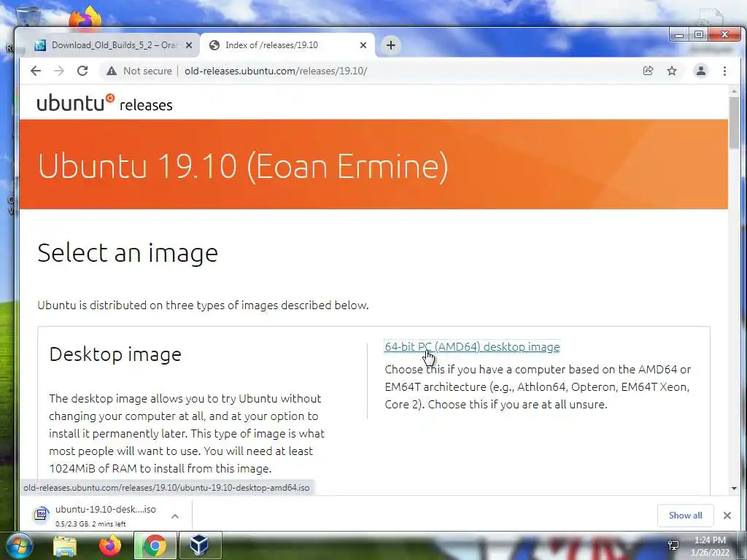The image size is (747, 560).
Task: Bookmark this page with the star
Action: 672,71
